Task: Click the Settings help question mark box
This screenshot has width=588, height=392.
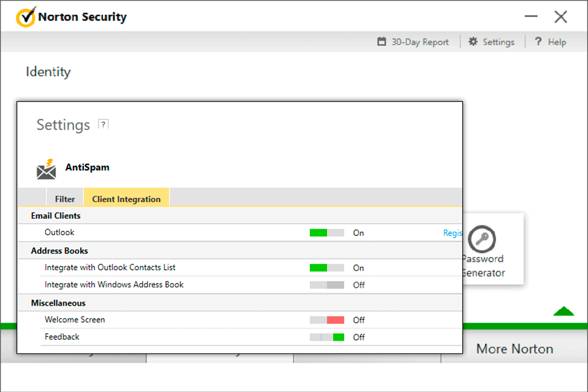Action: coord(104,124)
